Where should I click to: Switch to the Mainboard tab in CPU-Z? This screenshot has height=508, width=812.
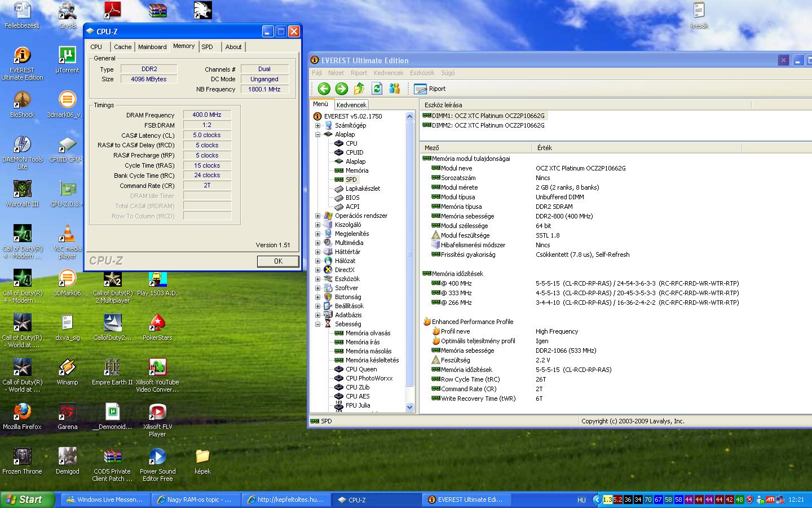152,47
